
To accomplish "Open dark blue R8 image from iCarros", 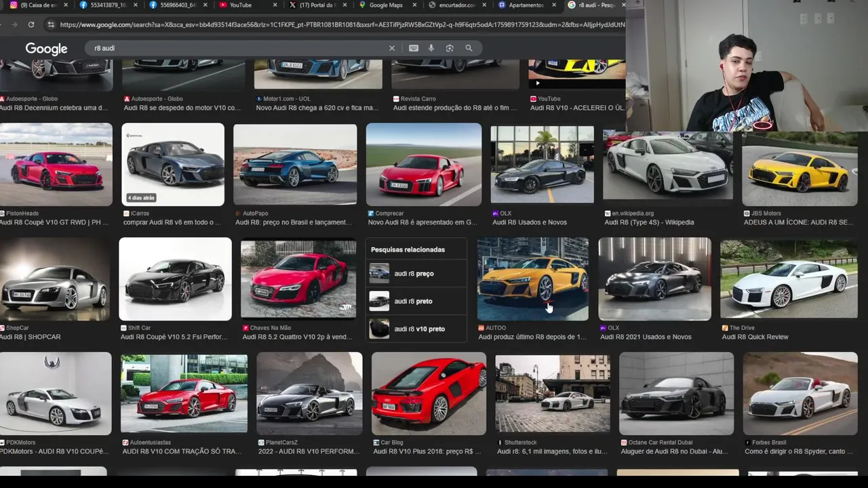I will point(173,164).
